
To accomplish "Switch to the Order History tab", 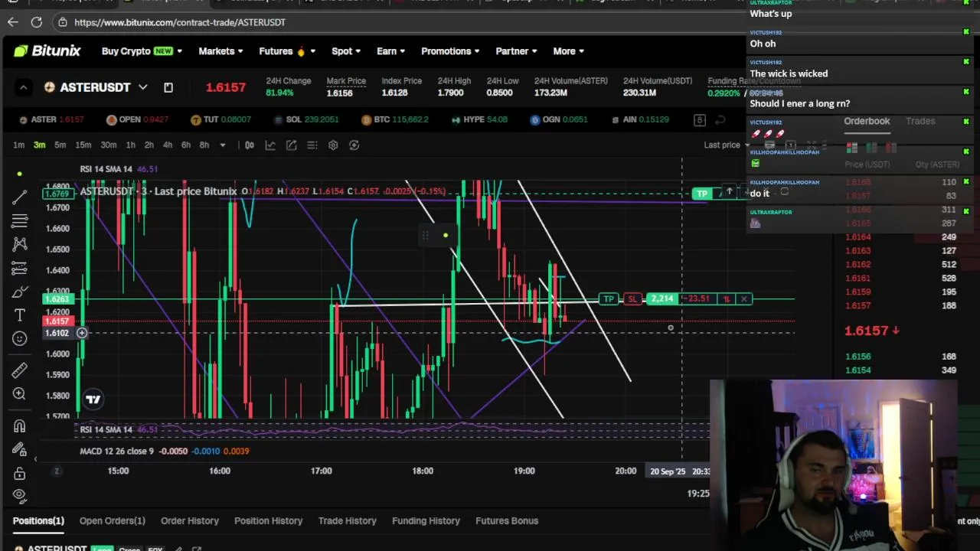I will click(x=190, y=520).
